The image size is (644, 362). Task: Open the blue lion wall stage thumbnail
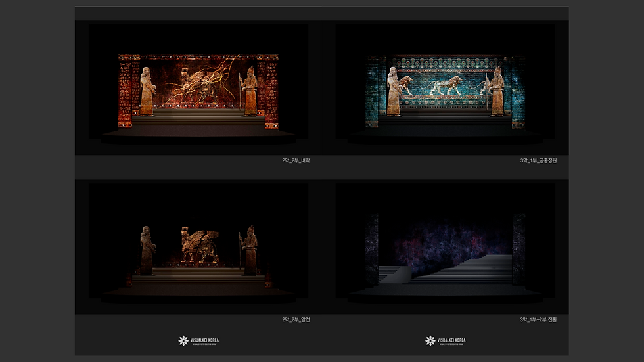click(x=446, y=81)
